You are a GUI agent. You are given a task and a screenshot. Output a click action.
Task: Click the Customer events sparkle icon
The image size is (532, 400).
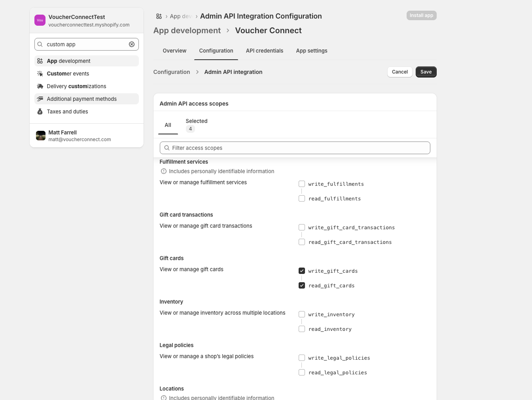(x=40, y=74)
